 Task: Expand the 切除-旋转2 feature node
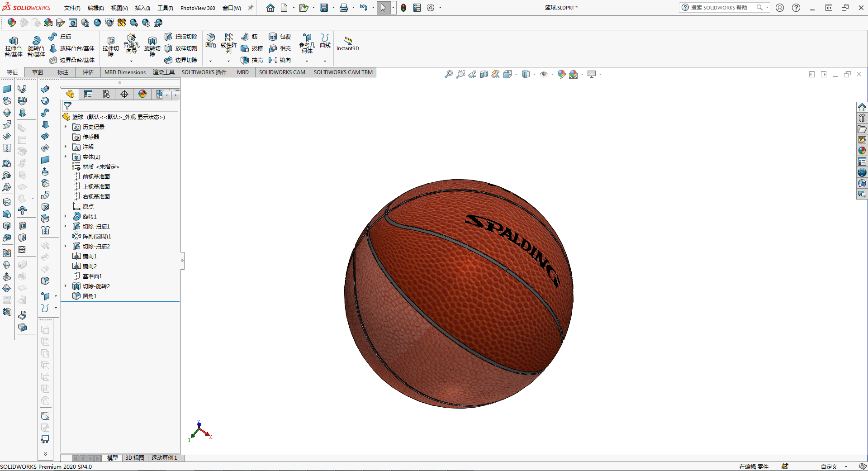tap(66, 286)
